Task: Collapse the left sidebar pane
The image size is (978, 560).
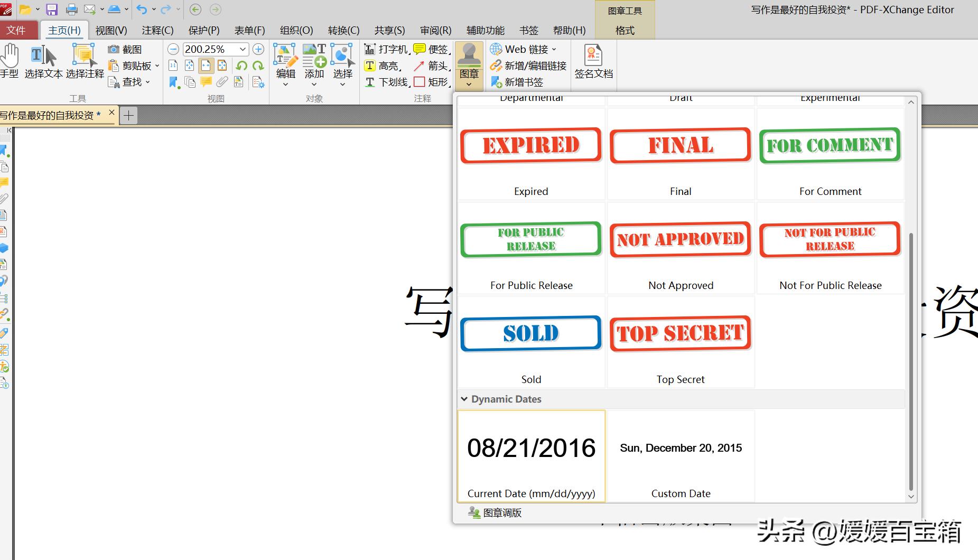Action: 9,130
